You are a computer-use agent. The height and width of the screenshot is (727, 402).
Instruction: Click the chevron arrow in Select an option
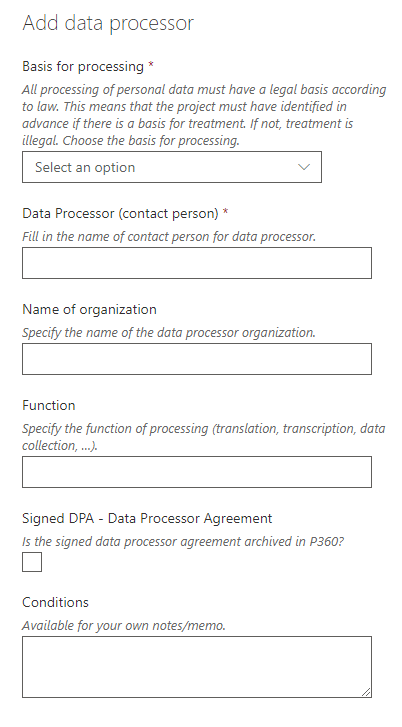point(304,167)
